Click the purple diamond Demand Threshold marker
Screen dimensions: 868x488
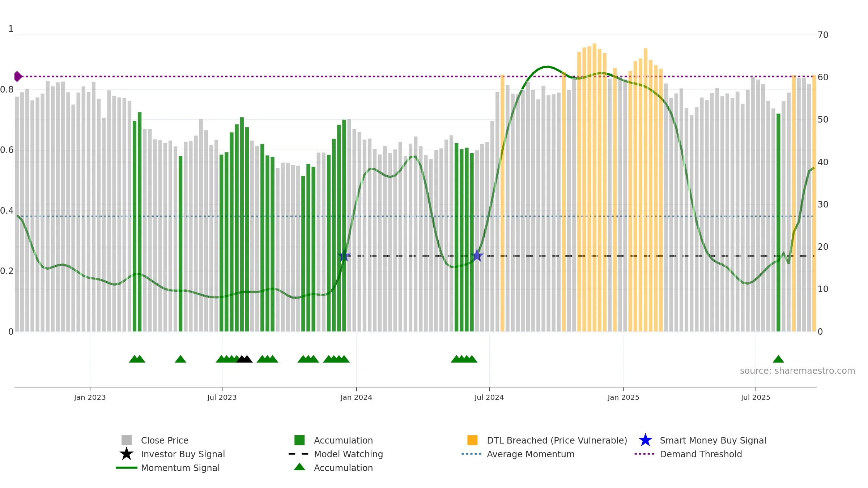pos(18,76)
